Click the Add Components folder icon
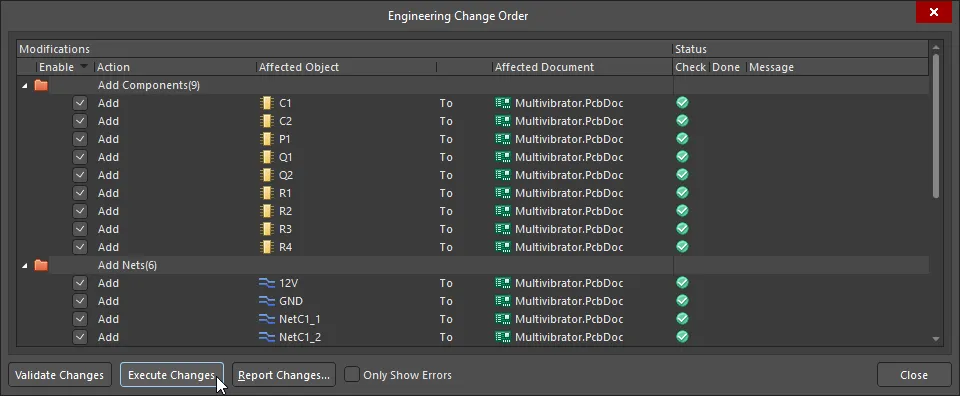The width and height of the screenshot is (960, 396). (x=41, y=85)
